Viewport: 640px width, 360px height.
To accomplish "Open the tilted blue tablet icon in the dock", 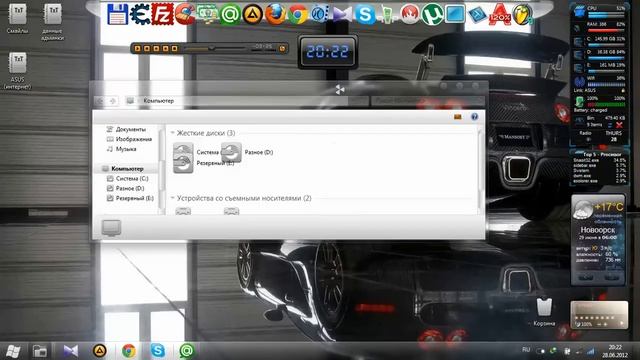I will pyautogui.click(x=477, y=15).
